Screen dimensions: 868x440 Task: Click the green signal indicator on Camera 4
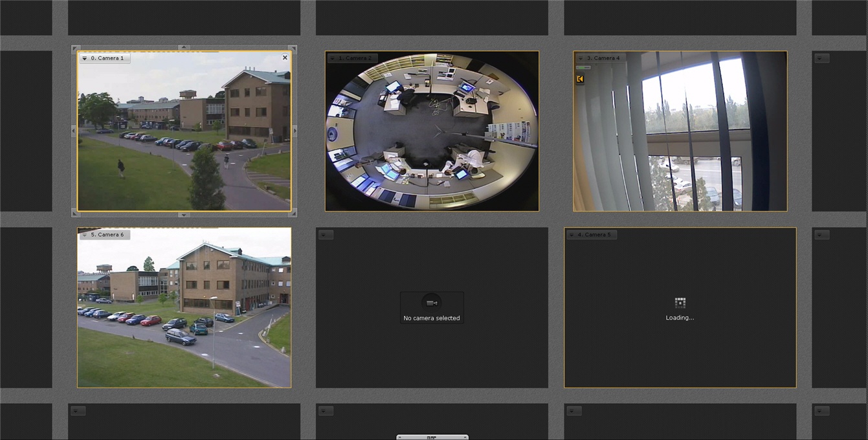pyautogui.click(x=583, y=67)
